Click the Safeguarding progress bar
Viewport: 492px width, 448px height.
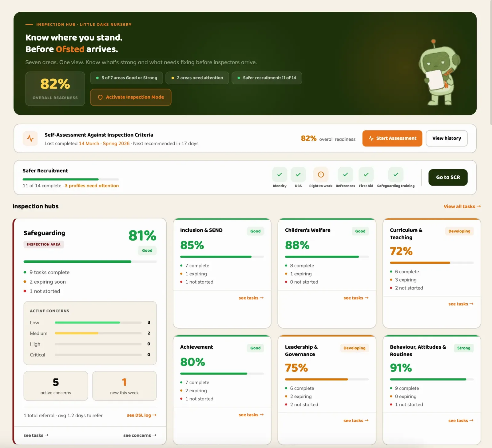90,262
